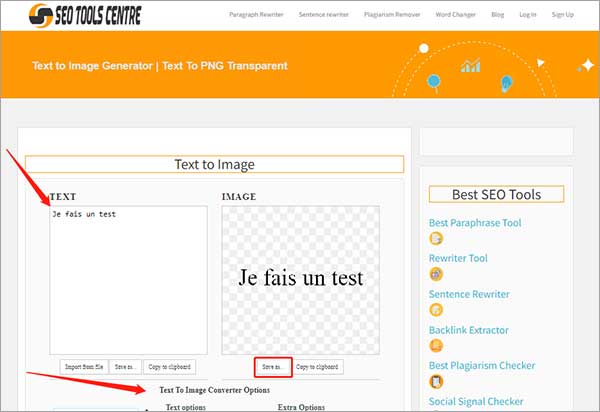This screenshot has height=412, width=600.
Task: Click the Best Paraphrase Tool icon
Action: (x=436, y=238)
